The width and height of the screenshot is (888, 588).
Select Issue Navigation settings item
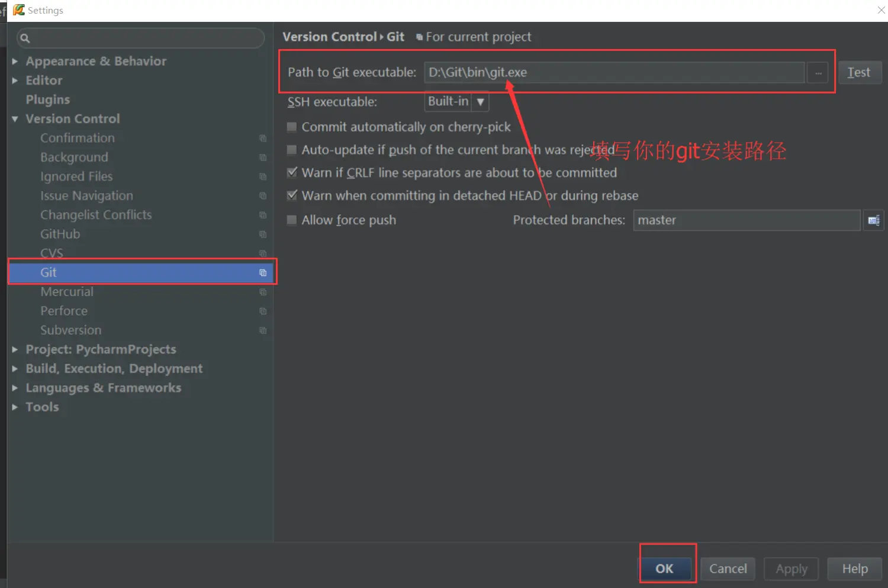86,196
